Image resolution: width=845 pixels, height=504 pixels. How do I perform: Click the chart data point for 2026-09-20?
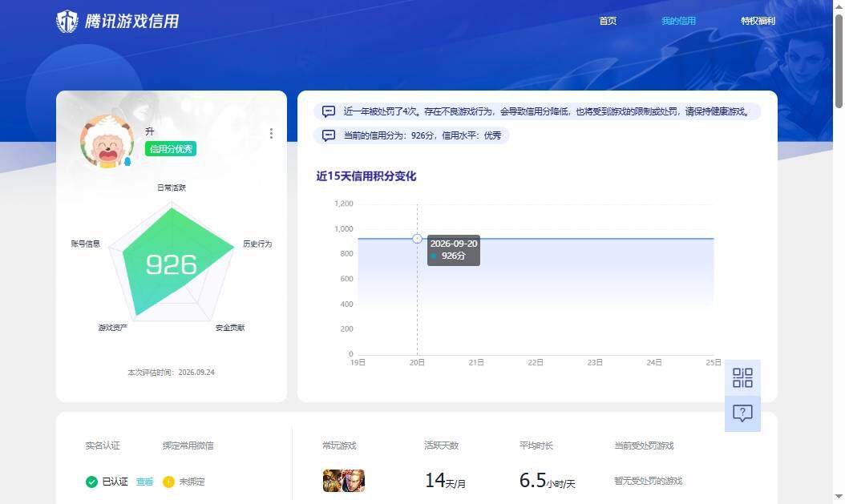[417, 239]
